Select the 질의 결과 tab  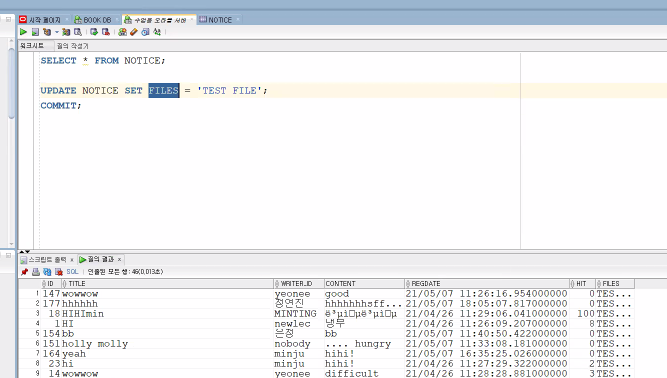click(101, 259)
